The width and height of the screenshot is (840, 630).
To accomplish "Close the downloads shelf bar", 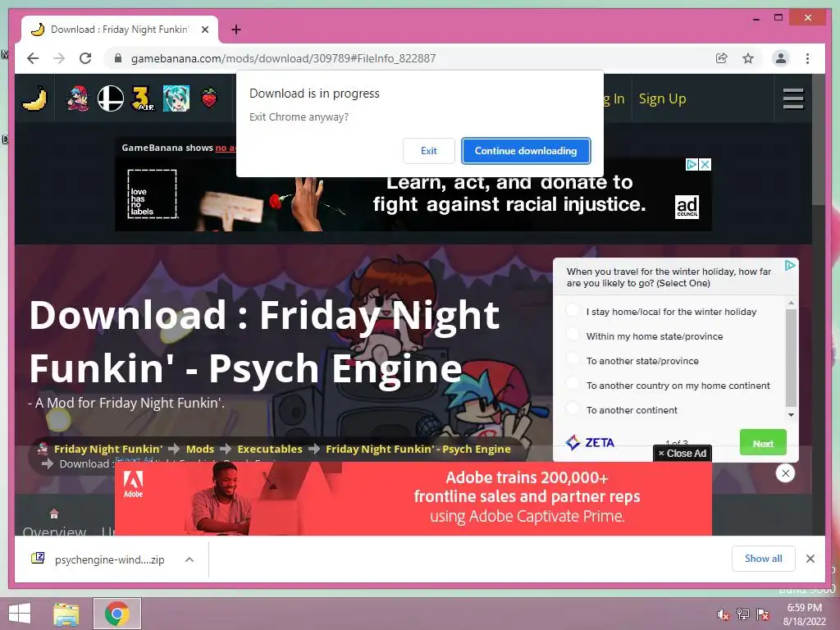I will 810,559.
